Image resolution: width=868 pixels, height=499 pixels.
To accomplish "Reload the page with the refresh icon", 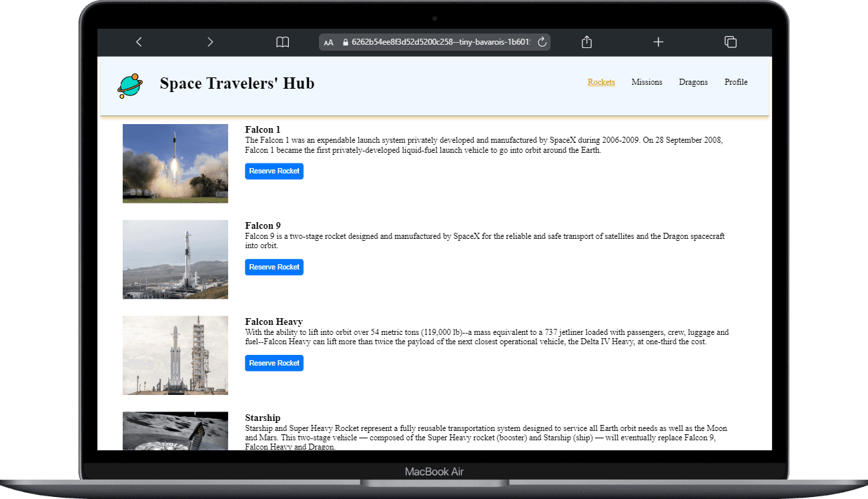I will (x=542, y=42).
